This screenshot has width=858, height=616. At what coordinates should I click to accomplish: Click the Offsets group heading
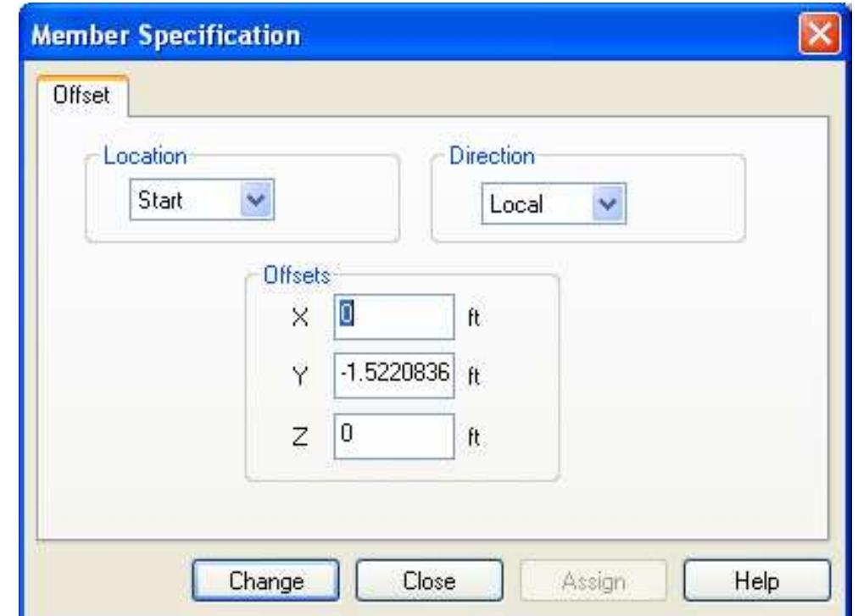click(291, 278)
